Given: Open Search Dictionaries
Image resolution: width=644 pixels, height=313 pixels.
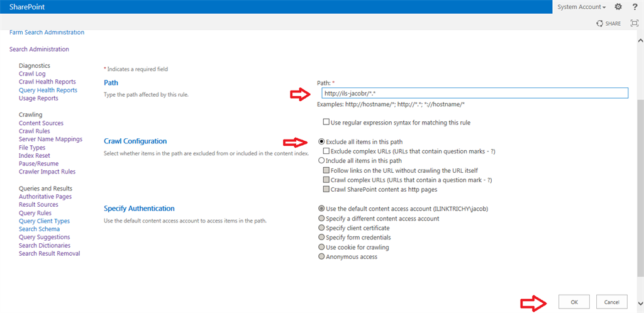Looking at the screenshot, I should tap(45, 245).
